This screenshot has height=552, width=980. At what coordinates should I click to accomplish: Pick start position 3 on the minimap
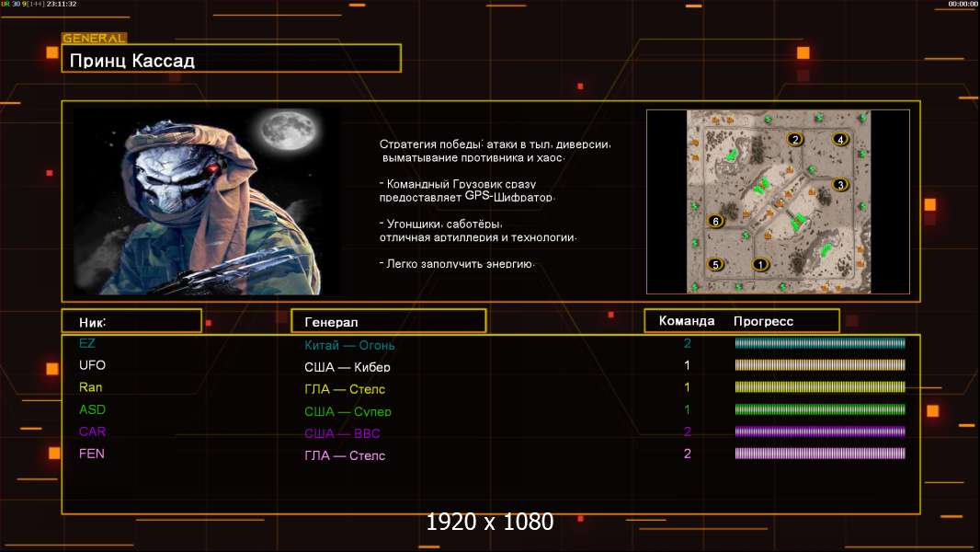839,185
